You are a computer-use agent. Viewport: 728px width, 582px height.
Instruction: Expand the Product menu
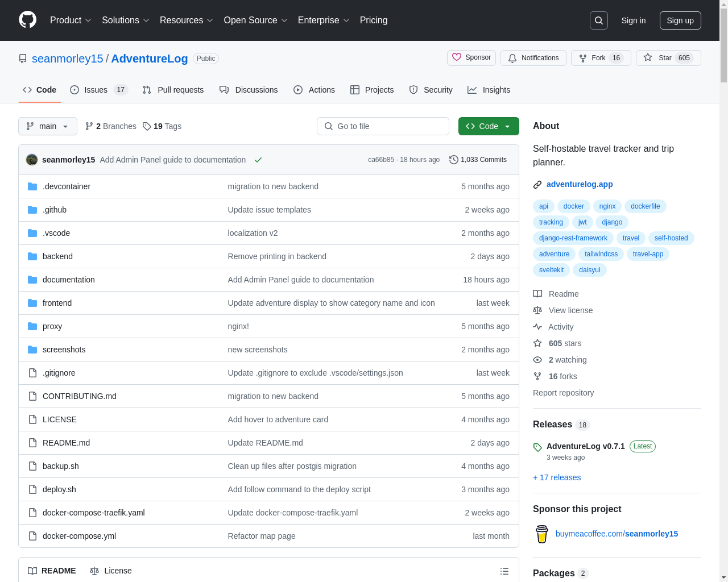70,20
